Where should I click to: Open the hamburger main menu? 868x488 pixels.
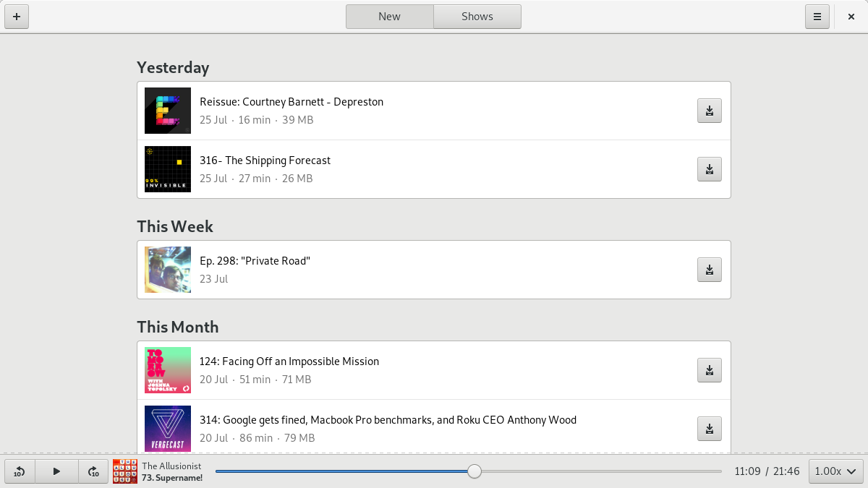pos(817,17)
